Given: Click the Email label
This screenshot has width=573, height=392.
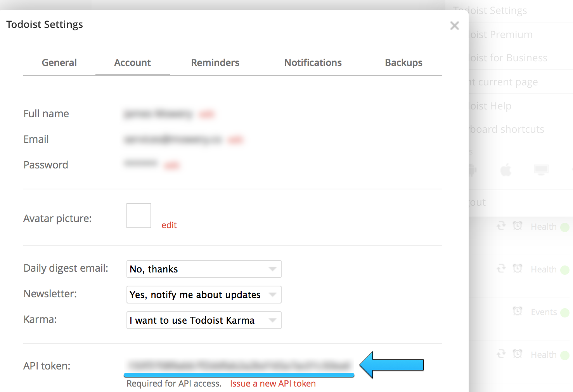Looking at the screenshot, I should click(36, 139).
